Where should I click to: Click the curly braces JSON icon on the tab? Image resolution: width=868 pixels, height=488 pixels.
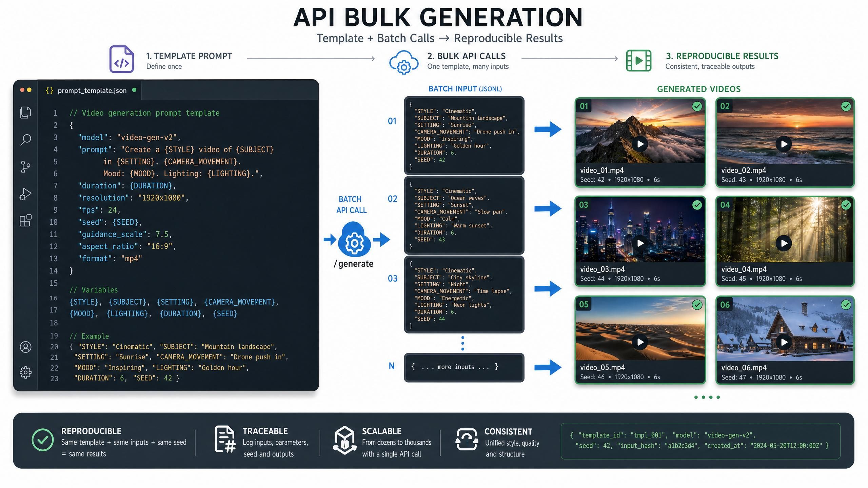point(50,90)
